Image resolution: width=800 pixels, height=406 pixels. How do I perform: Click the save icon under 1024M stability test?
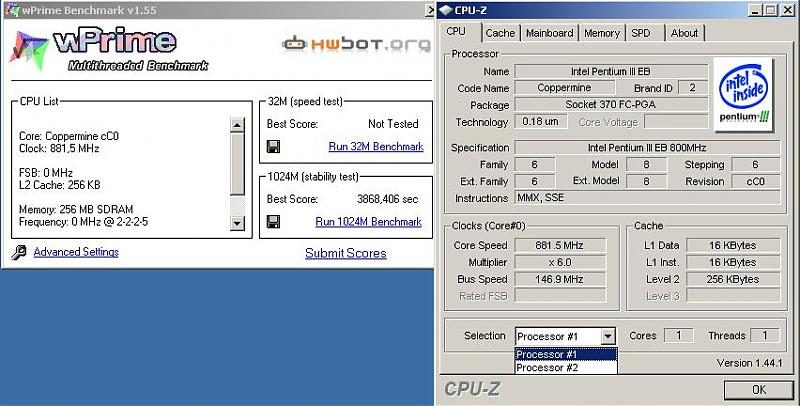[x=273, y=222]
